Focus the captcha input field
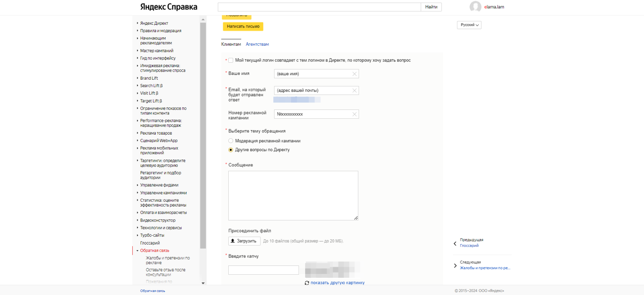This screenshot has width=644, height=295. tap(263, 270)
